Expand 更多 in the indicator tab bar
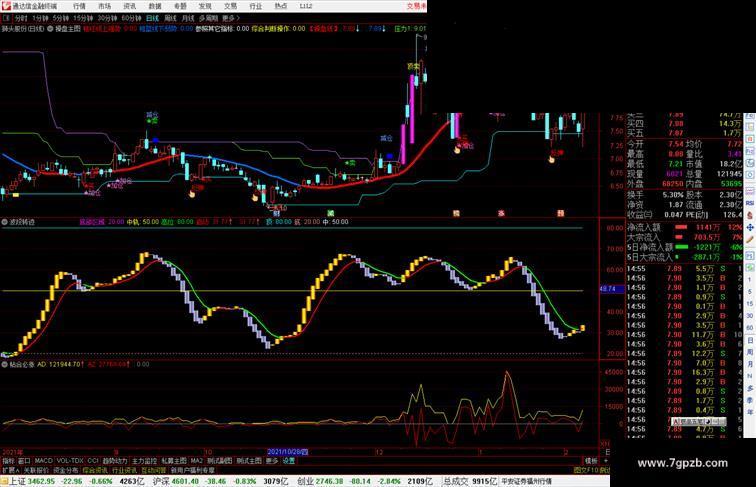The width and height of the screenshot is (756, 487). (272, 461)
